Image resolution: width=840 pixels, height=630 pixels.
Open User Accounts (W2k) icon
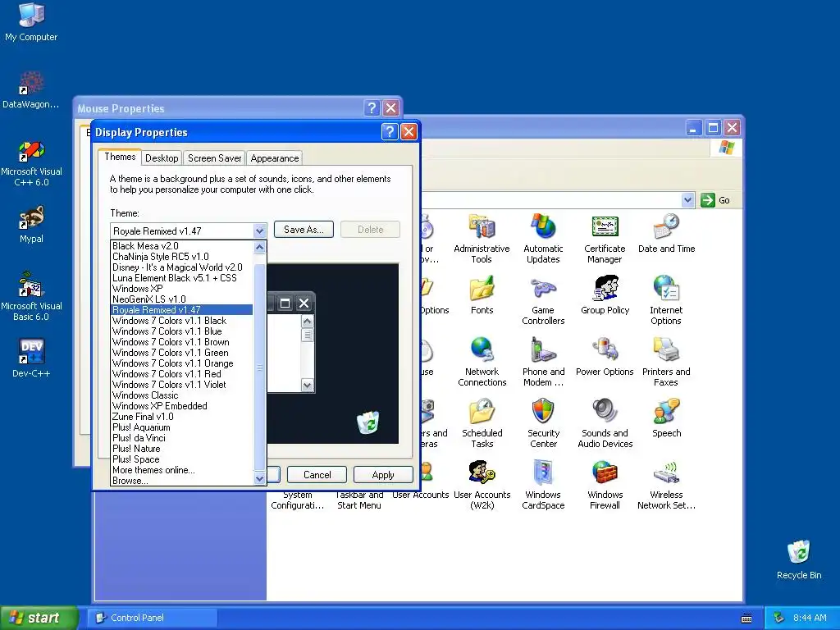click(482, 485)
